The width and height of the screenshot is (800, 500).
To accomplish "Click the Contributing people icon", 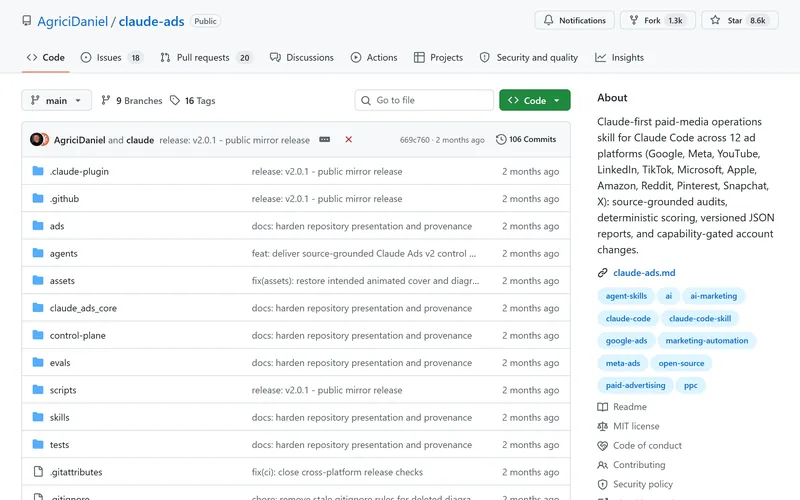I will click(603, 465).
